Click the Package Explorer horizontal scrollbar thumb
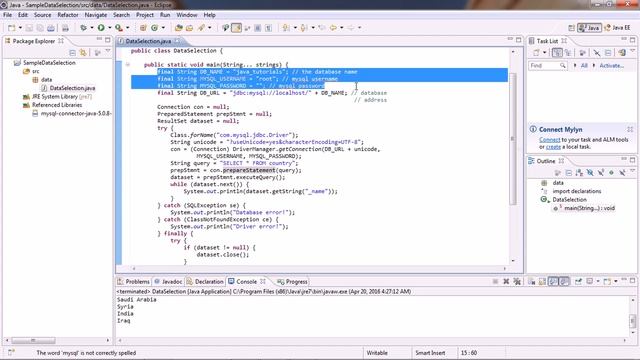This screenshot has height=360, width=640. tap(33, 340)
